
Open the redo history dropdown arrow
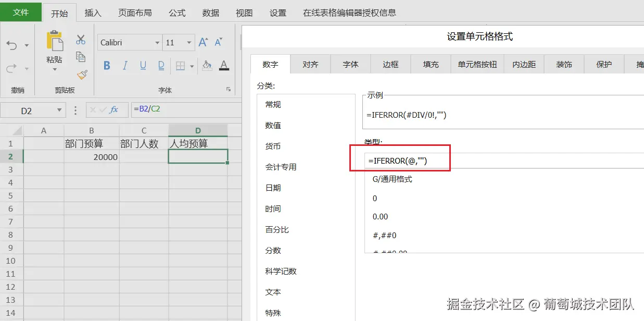coord(27,69)
